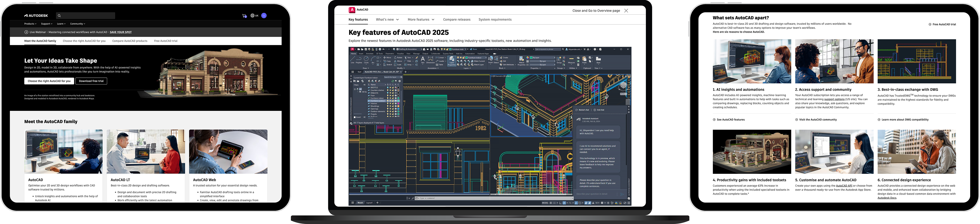Click the X icon next to Overview page
The height and width of the screenshot is (224, 980).
click(626, 11)
